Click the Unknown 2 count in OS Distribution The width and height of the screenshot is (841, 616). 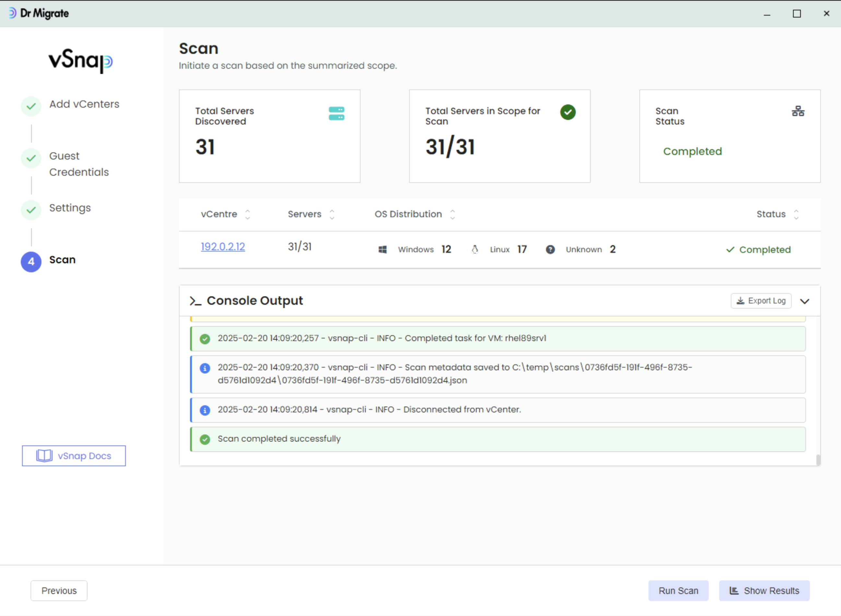pyautogui.click(x=612, y=249)
